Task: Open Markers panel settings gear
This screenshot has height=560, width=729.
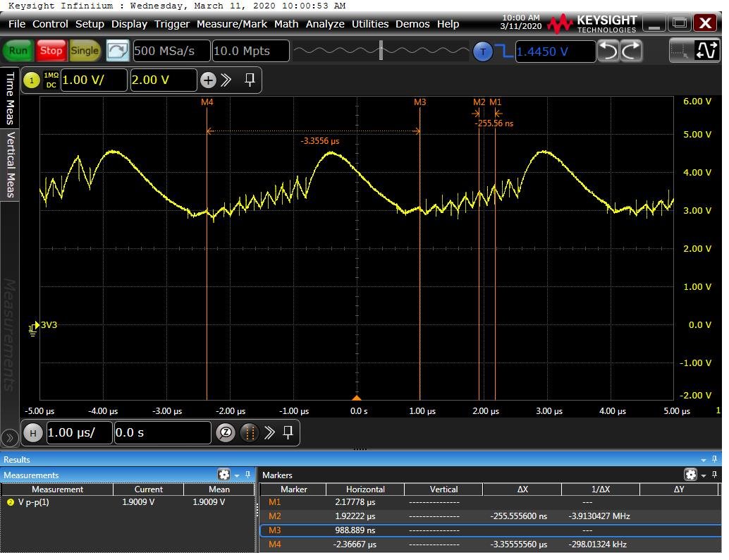Action: coord(690,475)
